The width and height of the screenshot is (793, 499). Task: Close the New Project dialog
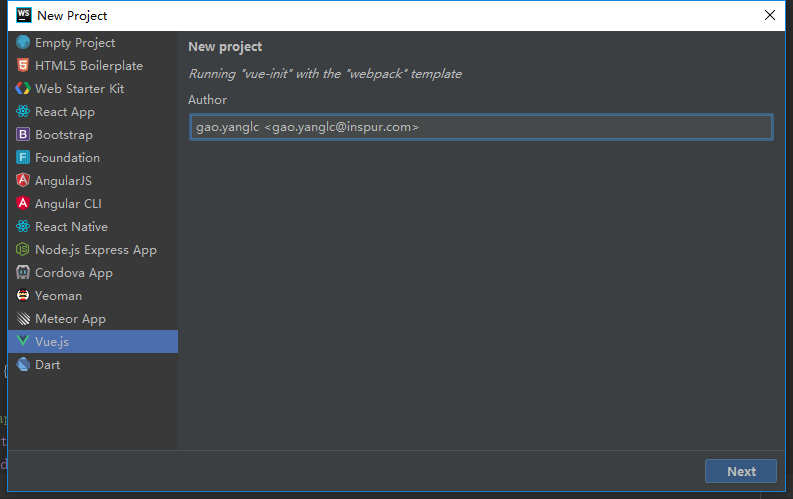pyautogui.click(x=770, y=15)
